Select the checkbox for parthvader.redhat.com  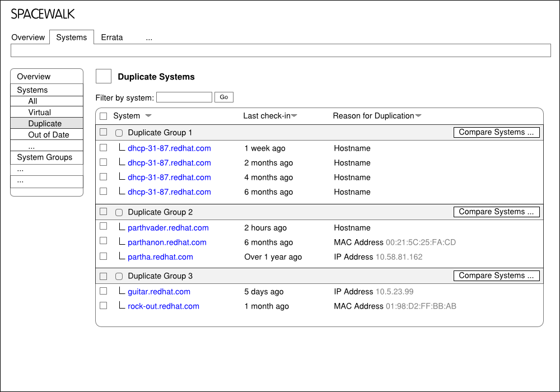click(x=103, y=226)
